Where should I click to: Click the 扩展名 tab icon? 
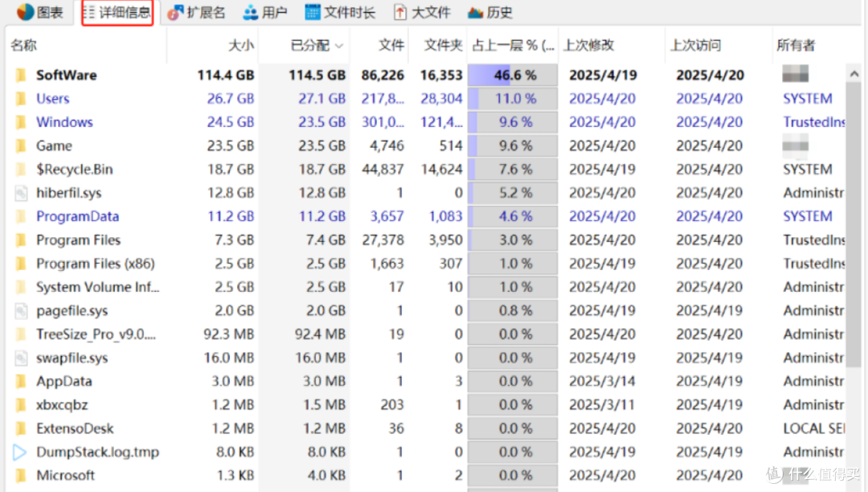pos(175,12)
